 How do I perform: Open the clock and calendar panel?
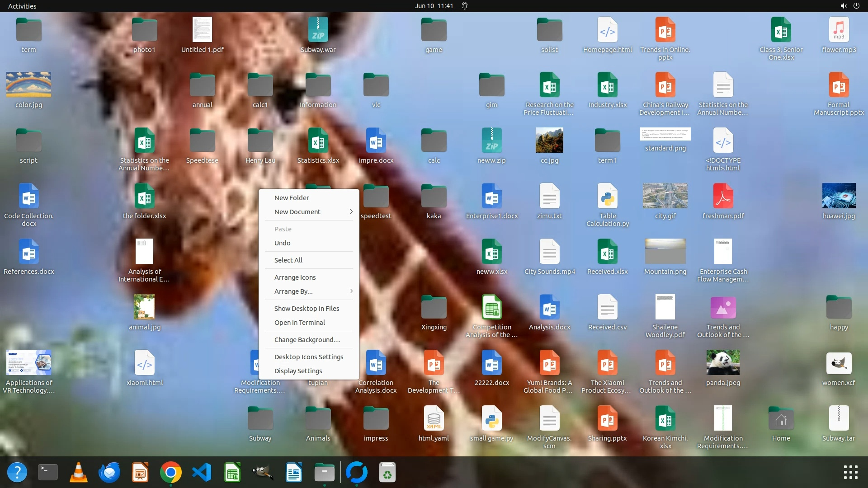pyautogui.click(x=434, y=6)
